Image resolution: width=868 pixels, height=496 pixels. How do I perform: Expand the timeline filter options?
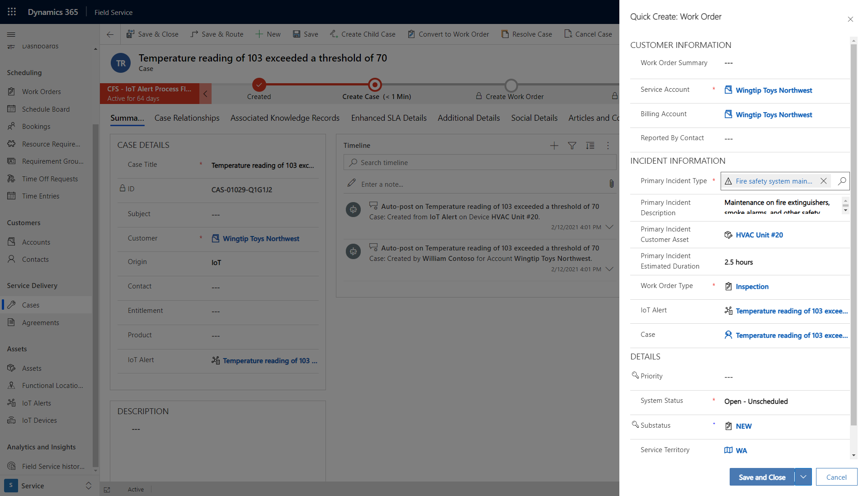(572, 146)
